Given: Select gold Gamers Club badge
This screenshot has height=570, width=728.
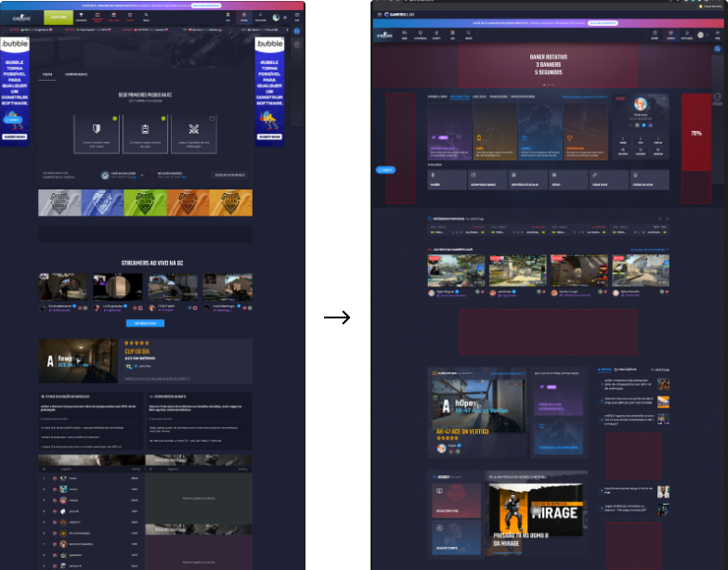Looking at the screenshot, I should (x=230, y=202).
